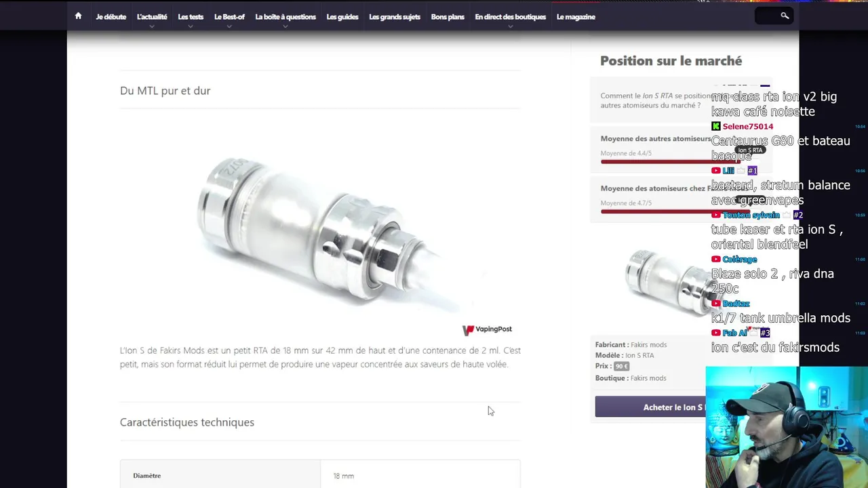Viewport: 868px width, 488px height.
Task: Open the Bons plans menu item
Action: pos(448,16)
